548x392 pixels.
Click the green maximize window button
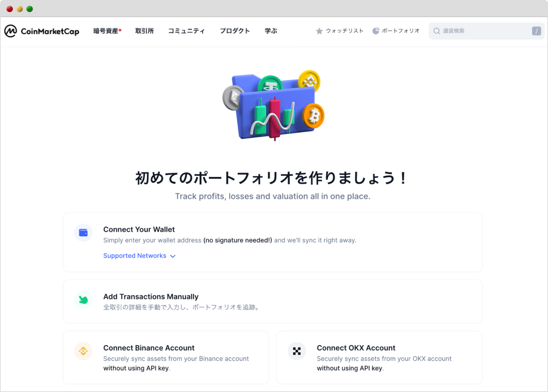pos(30,9)
